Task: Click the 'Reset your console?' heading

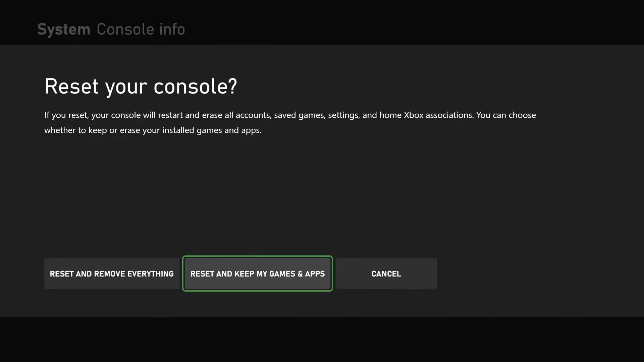Action: click(x=141, y=86)
